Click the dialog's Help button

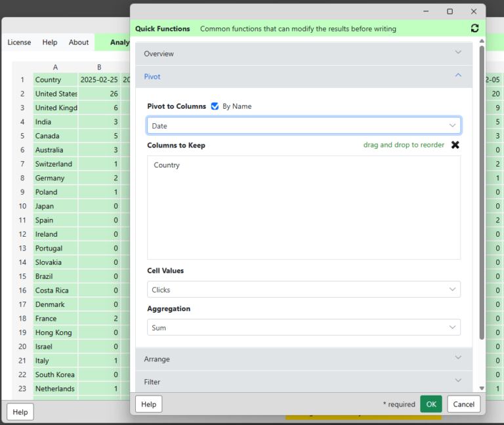[148, 404]
